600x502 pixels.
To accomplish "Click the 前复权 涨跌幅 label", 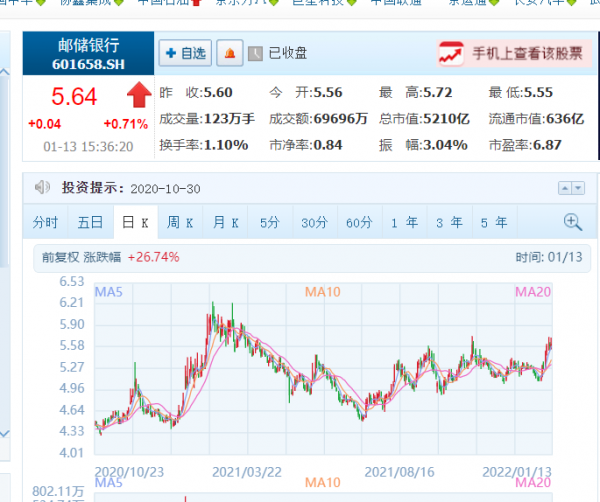I will coord(82,257).
